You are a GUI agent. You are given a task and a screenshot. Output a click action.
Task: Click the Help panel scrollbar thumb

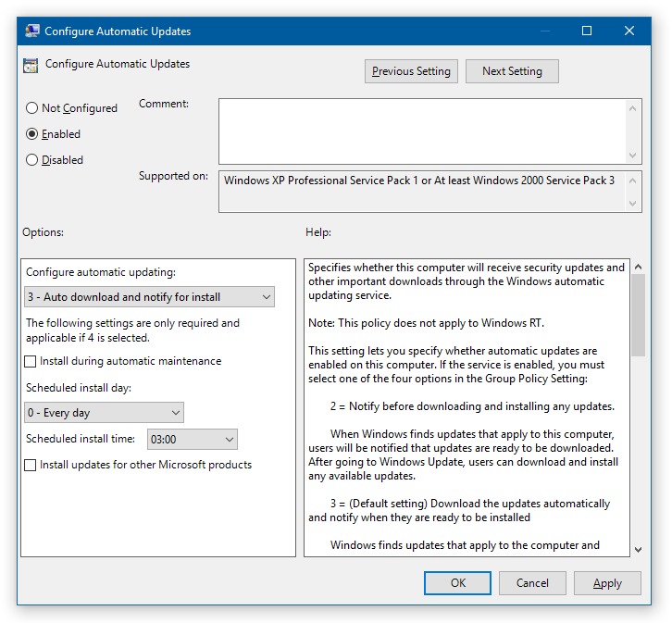point(638,315)
